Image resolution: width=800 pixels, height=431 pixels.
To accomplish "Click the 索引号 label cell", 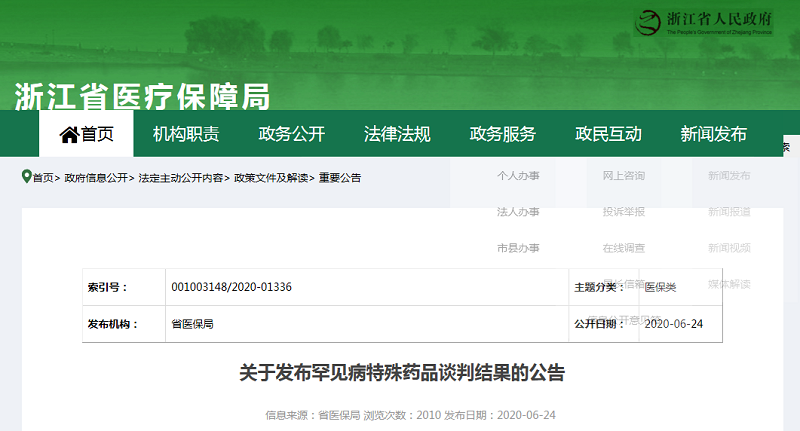I will tap(124, 287).
